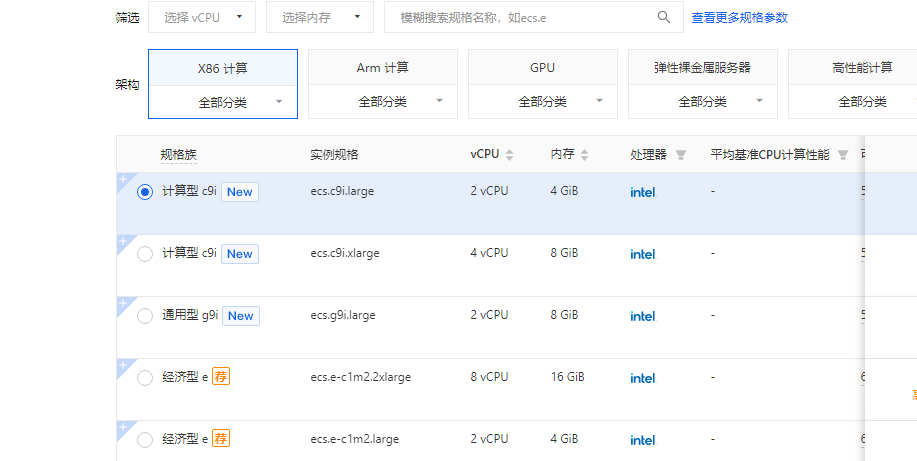917x461 pixels.
Task: Select the ecs.e-c1m2.2xlarge radio button
Action: pyautogui.click(x=145, y=378)
